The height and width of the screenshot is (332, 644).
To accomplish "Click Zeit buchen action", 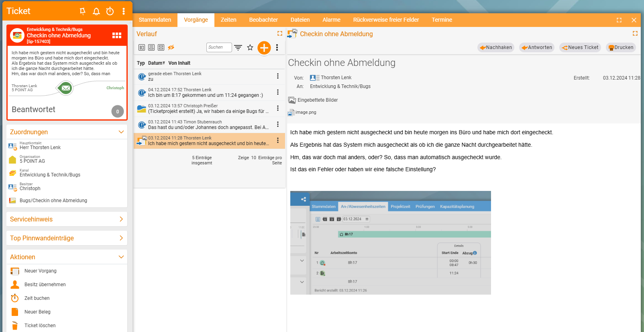I will 37,298.
